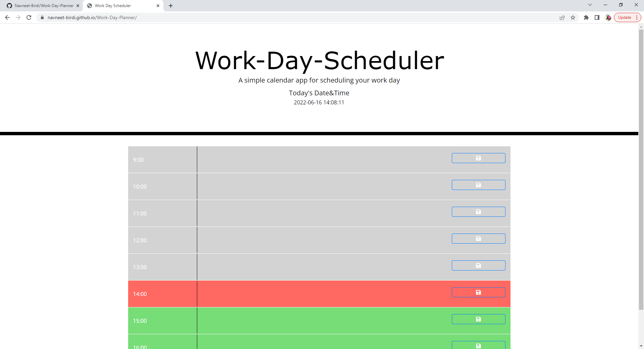Save the 9:00 time slot entry
This screenshot has height=349, width=644.
478,158
